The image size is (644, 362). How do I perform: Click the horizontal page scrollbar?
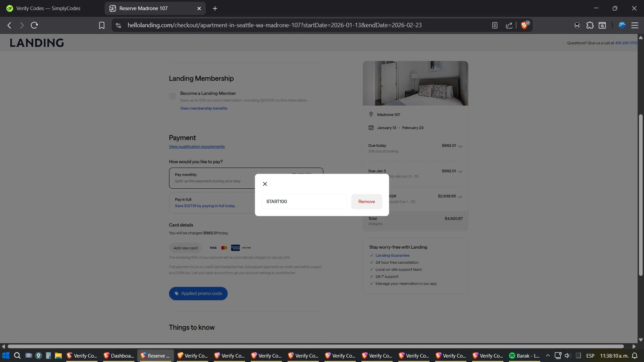tap(316, 346)
